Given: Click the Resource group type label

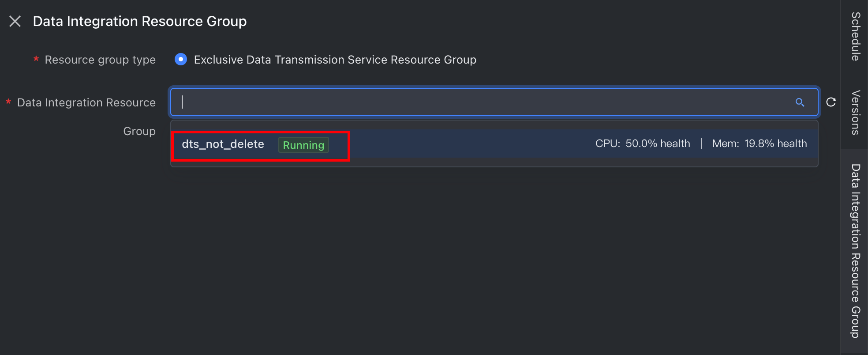Looking at the screenshot, I should [x=100, y=60].
